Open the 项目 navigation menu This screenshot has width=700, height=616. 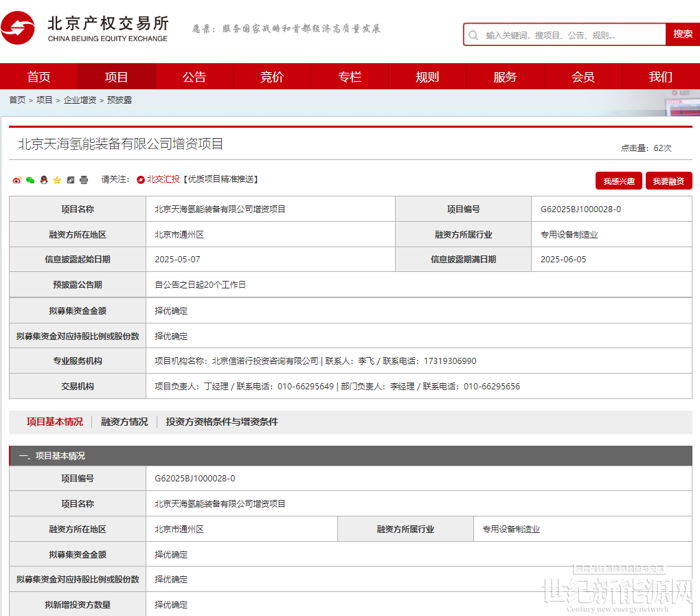pos(117,77)
